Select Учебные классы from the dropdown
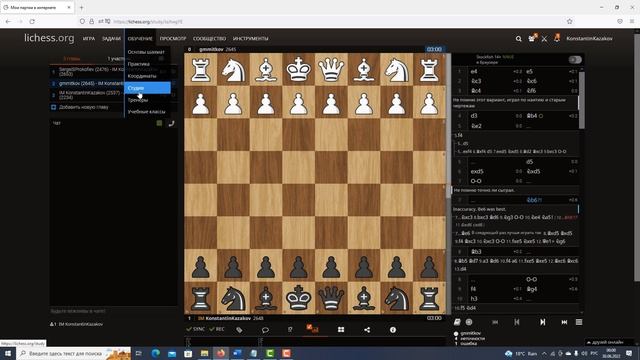The height and width of the screenshot is (360, 640). (147, 112)
